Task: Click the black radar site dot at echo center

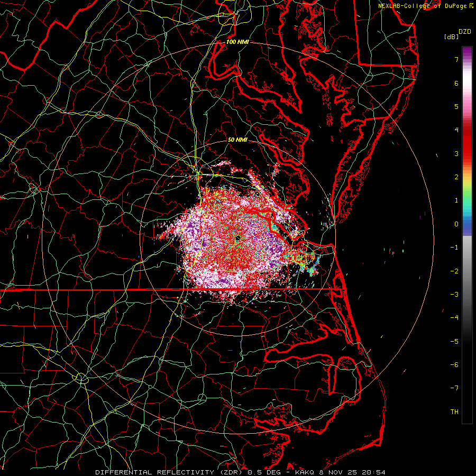Action: [238, 238]
